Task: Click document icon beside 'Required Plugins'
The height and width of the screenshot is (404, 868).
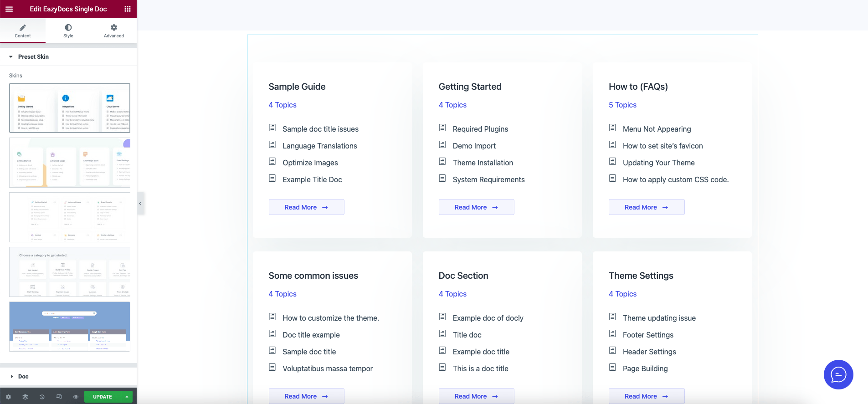Action: point(442,128)
